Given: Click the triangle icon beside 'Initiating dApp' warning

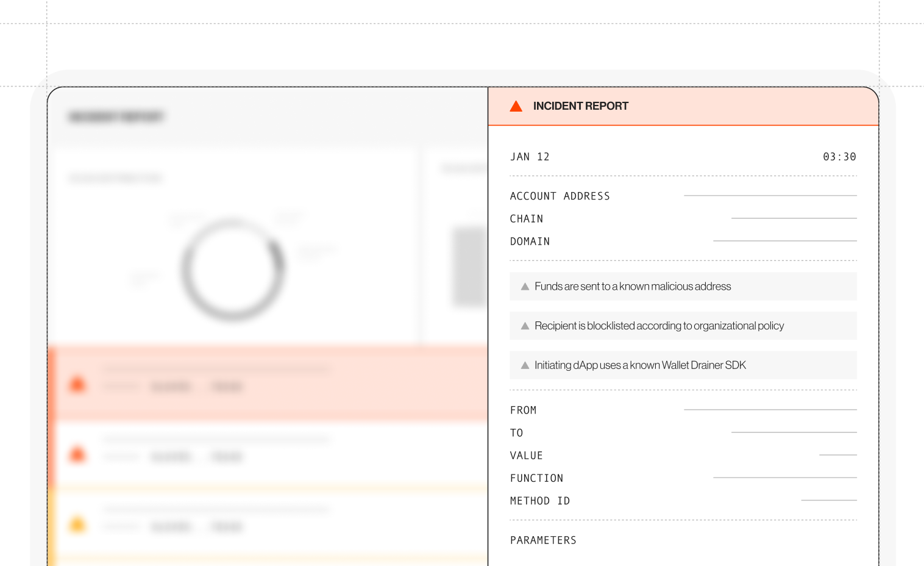Looking at the screenshot, I should coord(525,365).
